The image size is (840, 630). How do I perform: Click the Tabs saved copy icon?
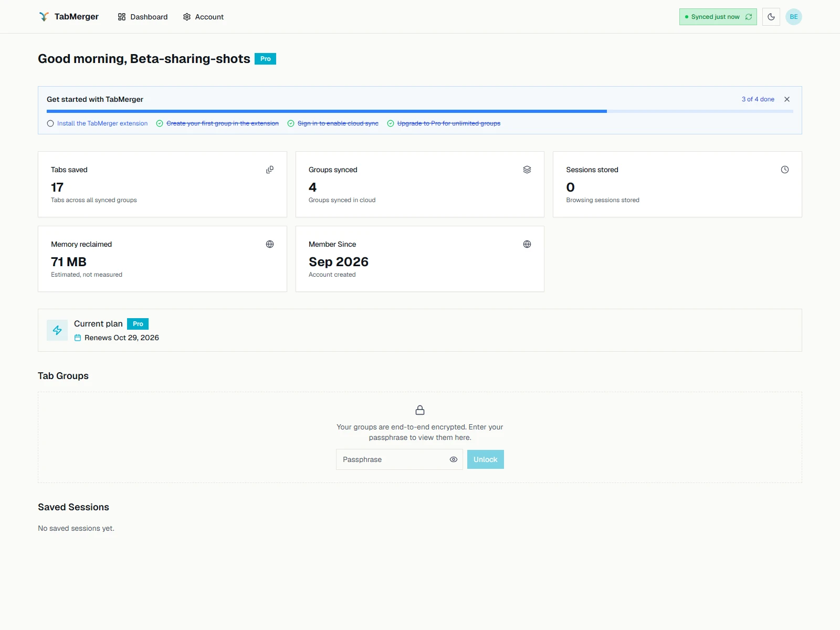(x=270, y=170)
